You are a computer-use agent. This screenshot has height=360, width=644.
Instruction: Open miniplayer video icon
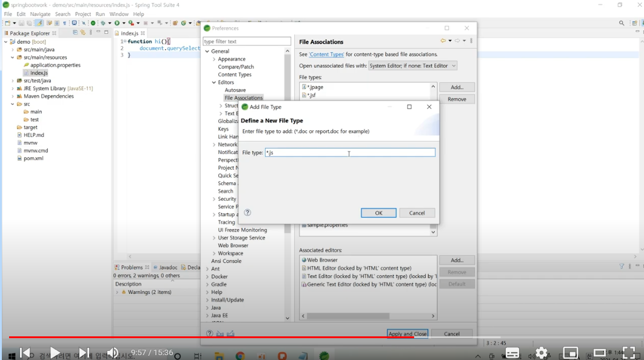pyautogui.click(x=571, y=353)
